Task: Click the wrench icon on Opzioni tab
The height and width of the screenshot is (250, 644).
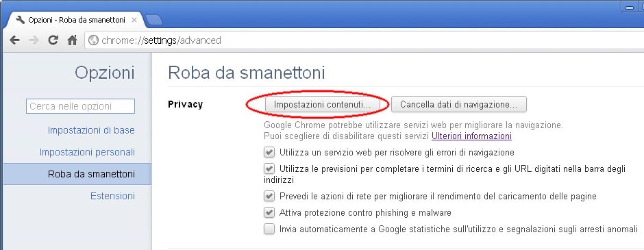Action: point(21,19)
